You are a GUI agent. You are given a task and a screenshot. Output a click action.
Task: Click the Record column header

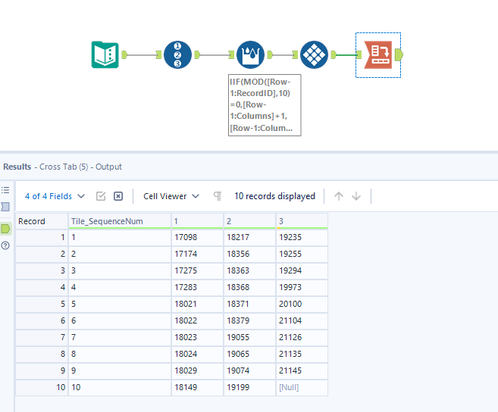click(42, 221)
